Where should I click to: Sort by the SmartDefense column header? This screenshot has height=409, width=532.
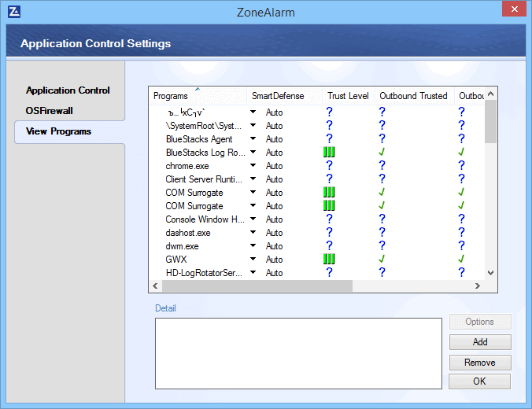[284, 96]
